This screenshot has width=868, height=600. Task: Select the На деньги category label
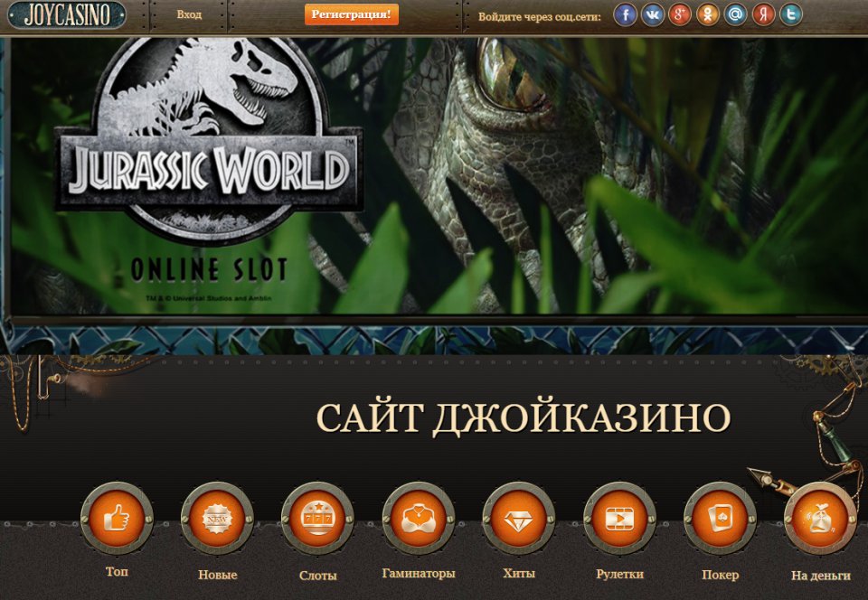(x=820, y=575)
